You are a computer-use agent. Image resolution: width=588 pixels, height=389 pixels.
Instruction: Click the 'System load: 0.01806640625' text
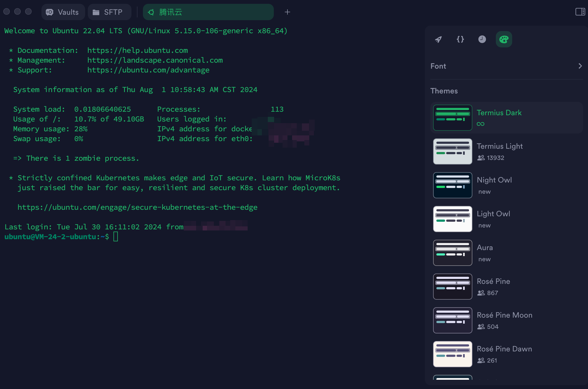pos(72,109)
